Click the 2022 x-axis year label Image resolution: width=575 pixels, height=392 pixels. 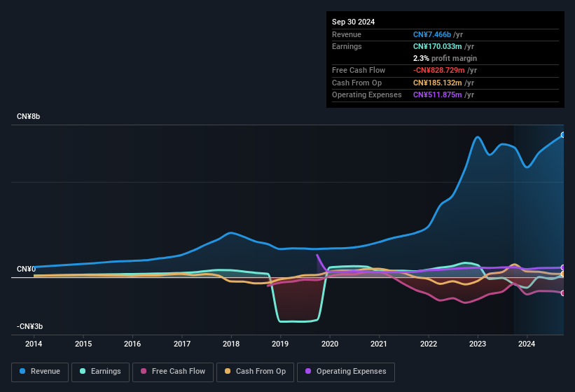[429, 344]
